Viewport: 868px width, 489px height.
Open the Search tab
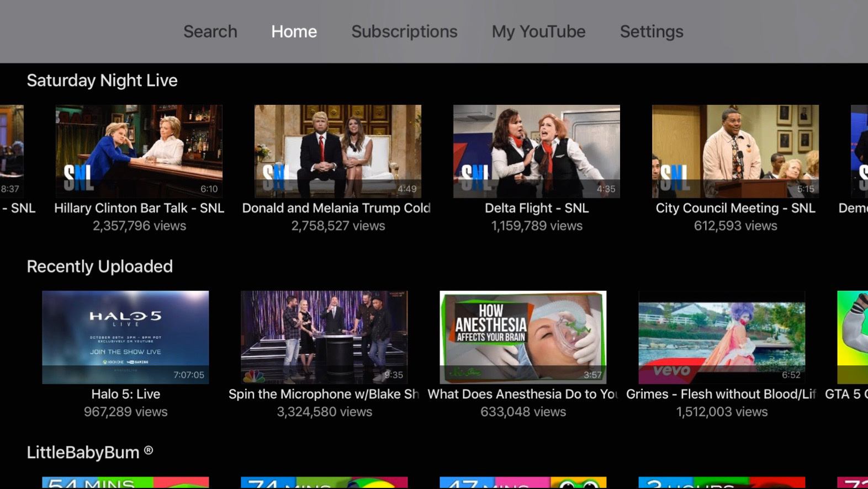coord(210,31)
